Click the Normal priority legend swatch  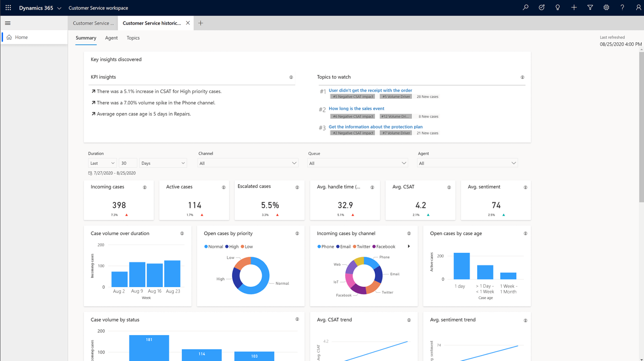206,247
